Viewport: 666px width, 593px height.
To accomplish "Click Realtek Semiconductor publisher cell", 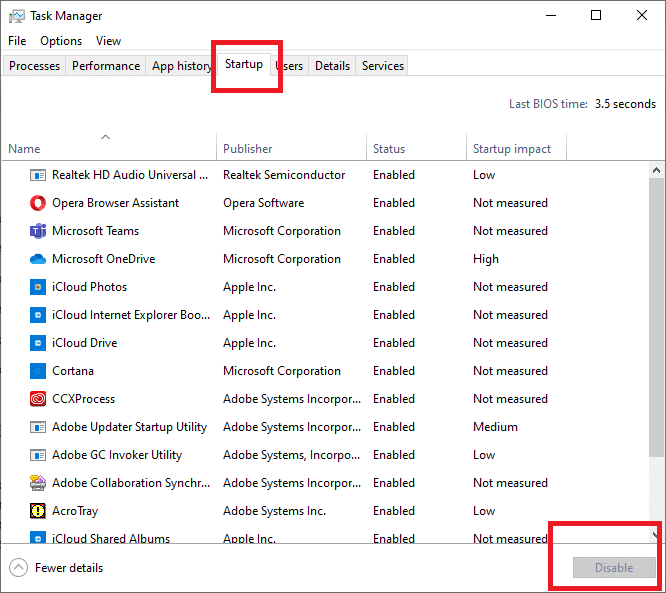I will tap(284, 175).
